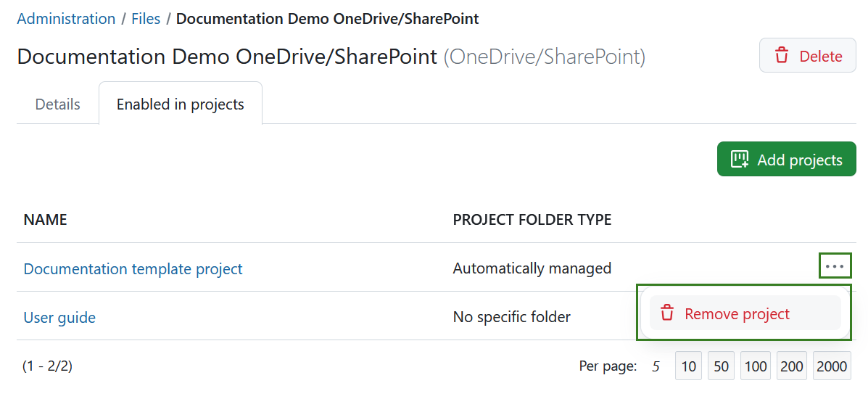This screenshot has height=399, width=868.
Task: Click the large storage name page heading
Action: (227, 57)
